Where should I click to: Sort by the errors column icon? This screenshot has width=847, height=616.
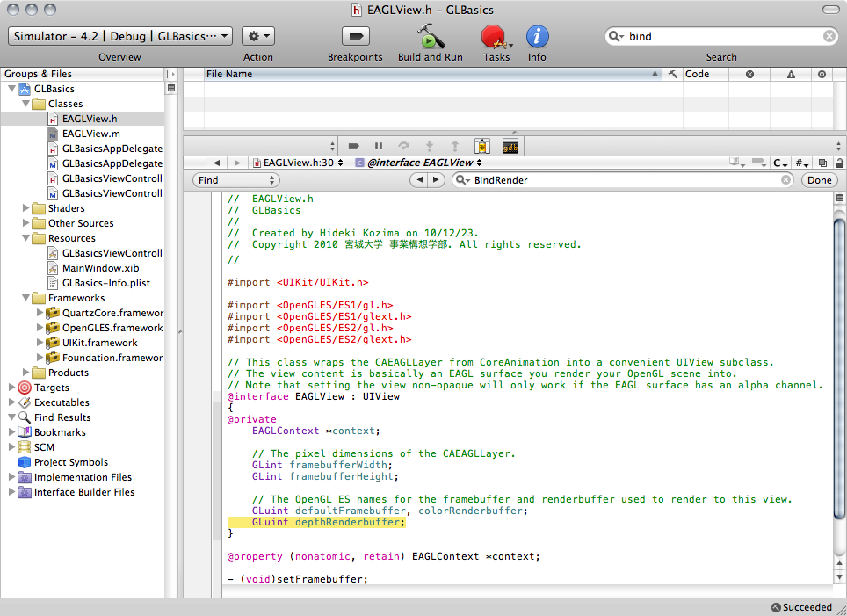749,74
